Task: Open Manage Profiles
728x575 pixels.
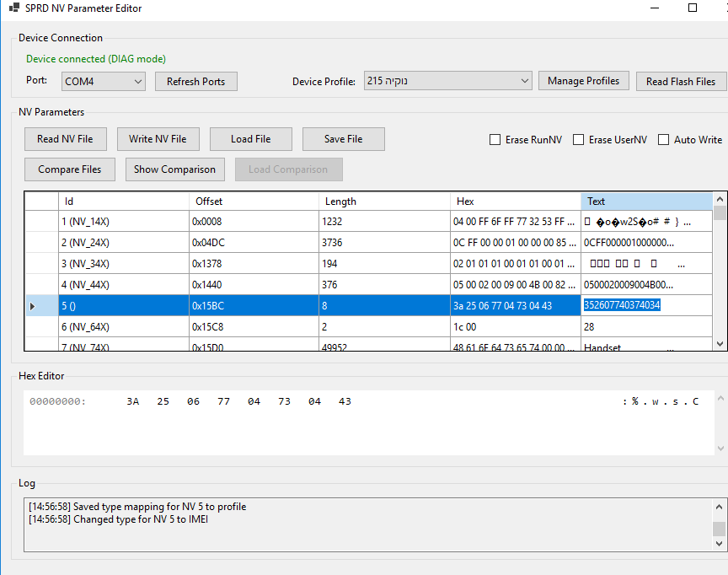Action: click(x=583, y=81)
